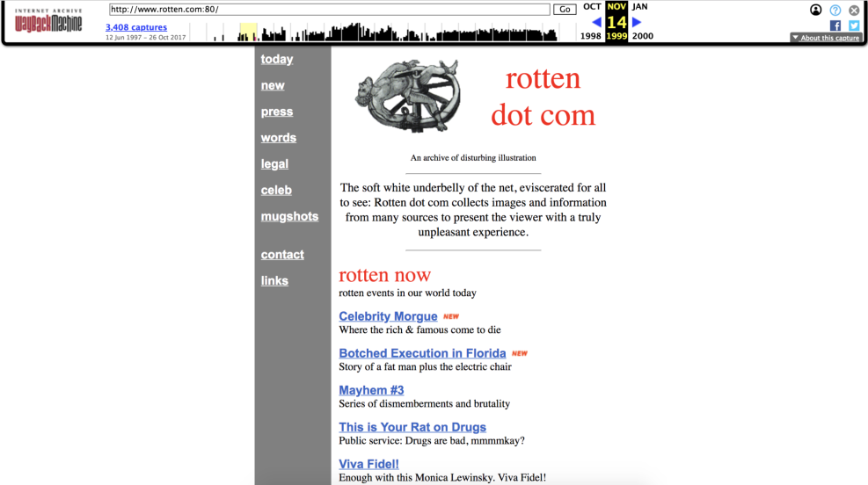
Task: Click the Wayback Machine logo
Action: (x=49, y=21)
